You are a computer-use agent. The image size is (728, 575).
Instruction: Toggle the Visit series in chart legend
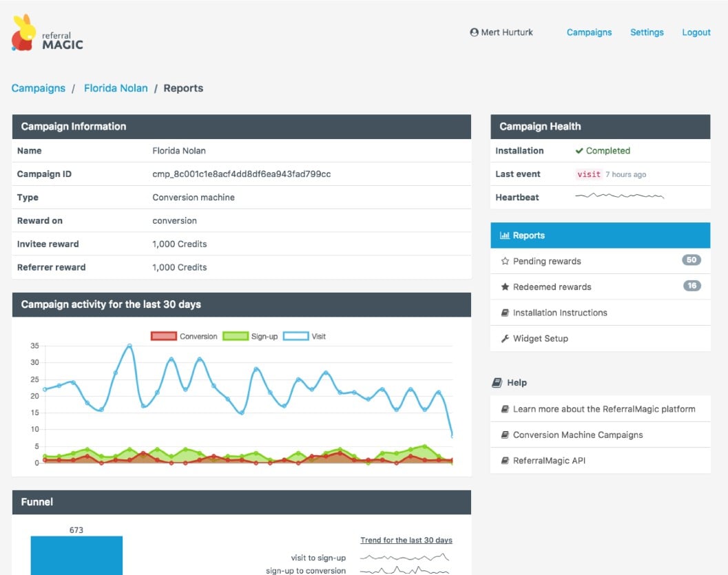(x=304, y=337)
